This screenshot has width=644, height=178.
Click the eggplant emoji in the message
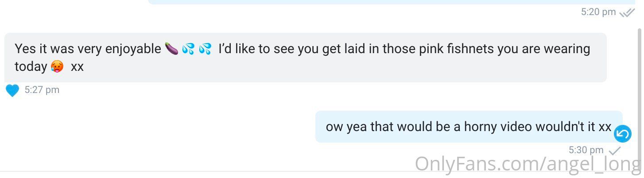(171, 49)
